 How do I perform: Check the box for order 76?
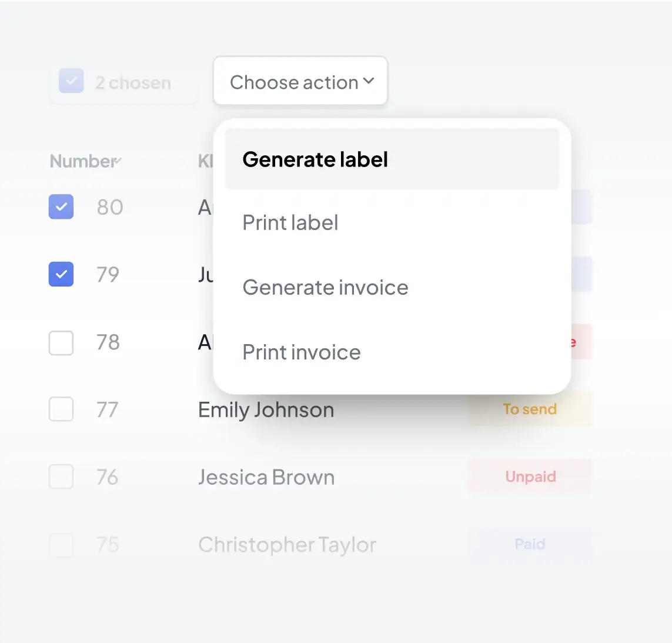(61, 477)
